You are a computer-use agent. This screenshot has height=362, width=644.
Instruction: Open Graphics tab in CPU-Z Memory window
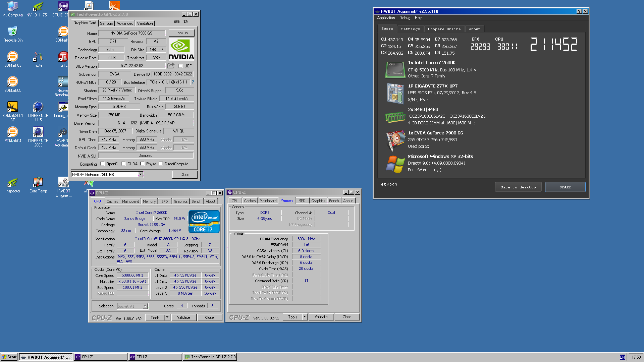point(318,200)
